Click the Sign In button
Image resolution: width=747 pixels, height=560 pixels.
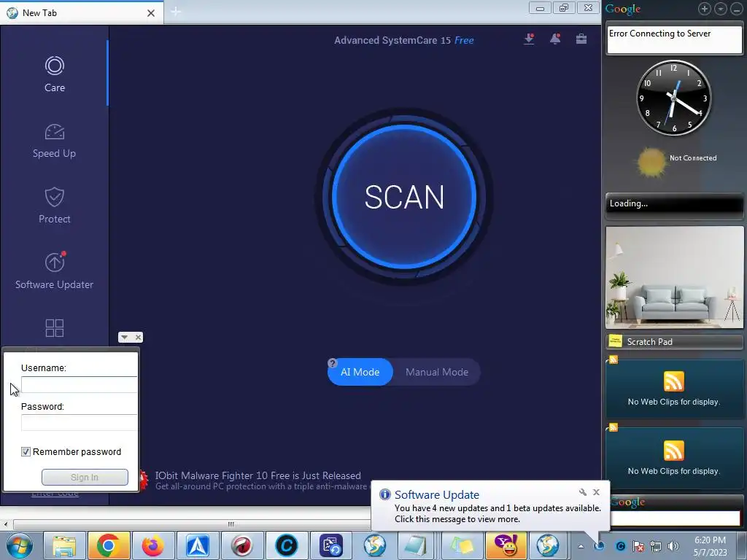tap(85, 477)
